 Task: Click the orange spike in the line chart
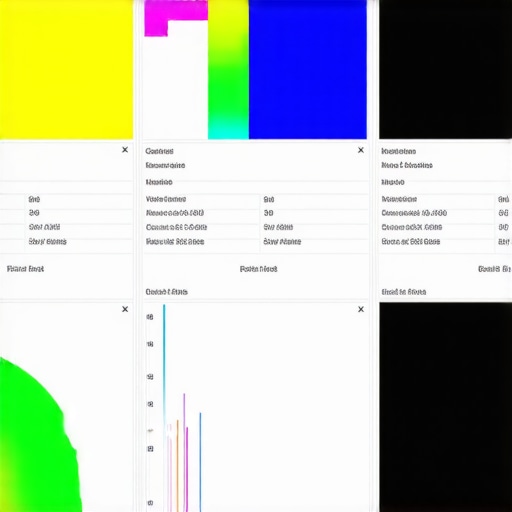178,466
